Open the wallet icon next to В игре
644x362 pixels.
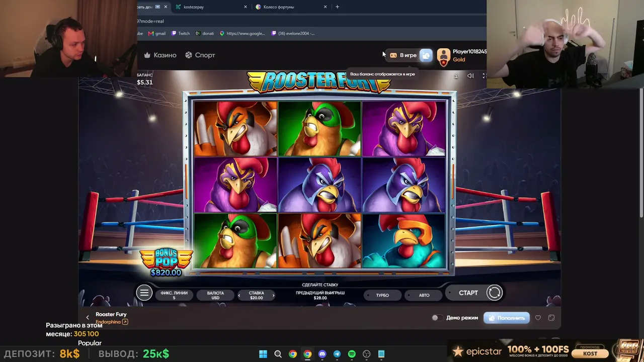coord(426,55)
